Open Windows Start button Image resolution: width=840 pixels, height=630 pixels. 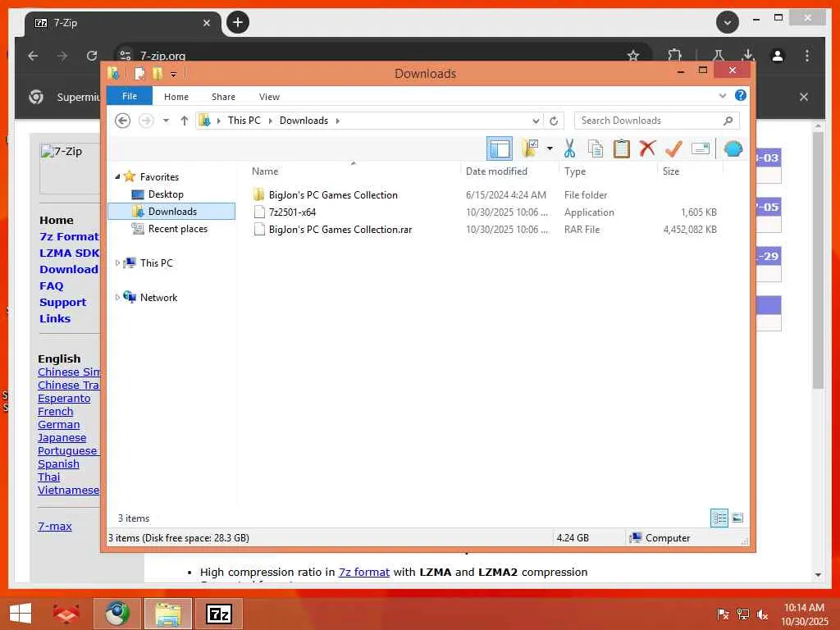21,614
